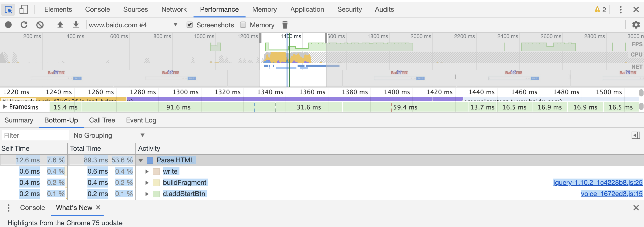Open capture settings gear icon
Screen dimensions: 644x227
[x=636, y=25]
